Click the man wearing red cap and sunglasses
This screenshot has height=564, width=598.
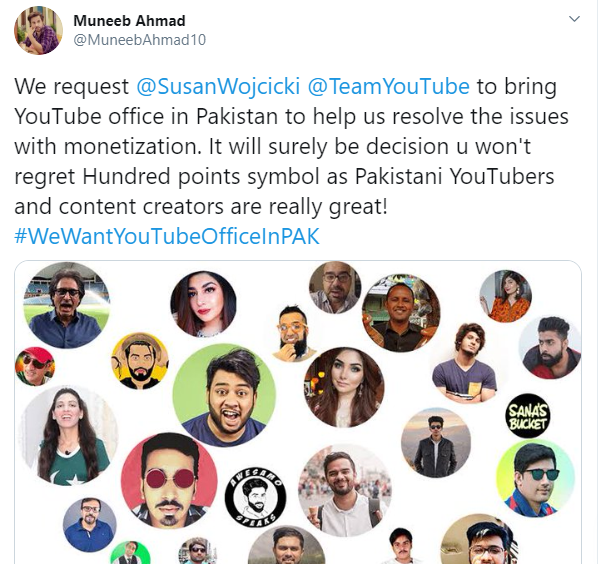pyautogui.click(x=35, y=366)
